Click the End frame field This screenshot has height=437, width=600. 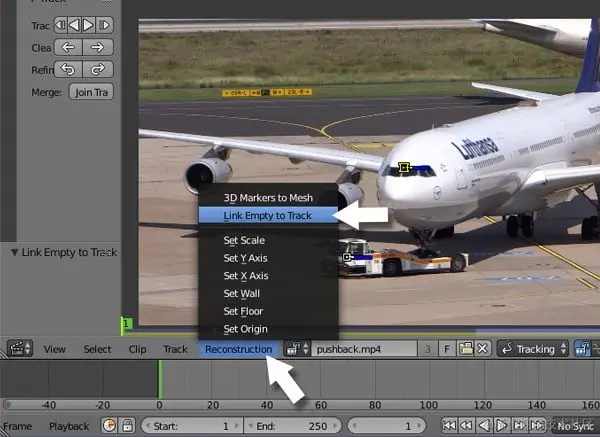pos(292,426)
